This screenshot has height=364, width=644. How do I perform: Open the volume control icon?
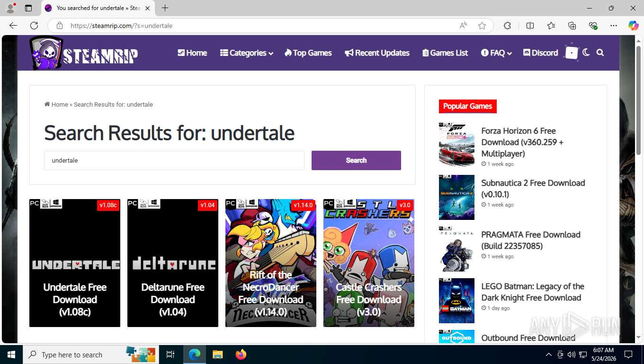(x=571, y=355)
